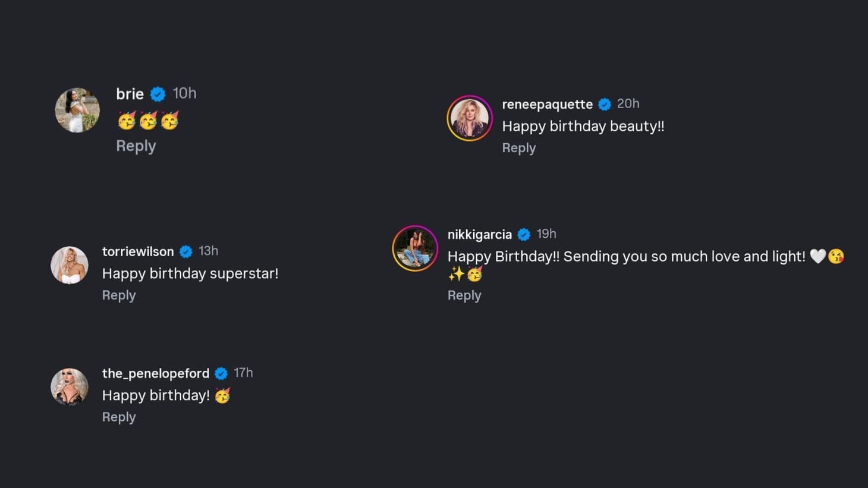Open brie's profile via username

click(130, 93)
